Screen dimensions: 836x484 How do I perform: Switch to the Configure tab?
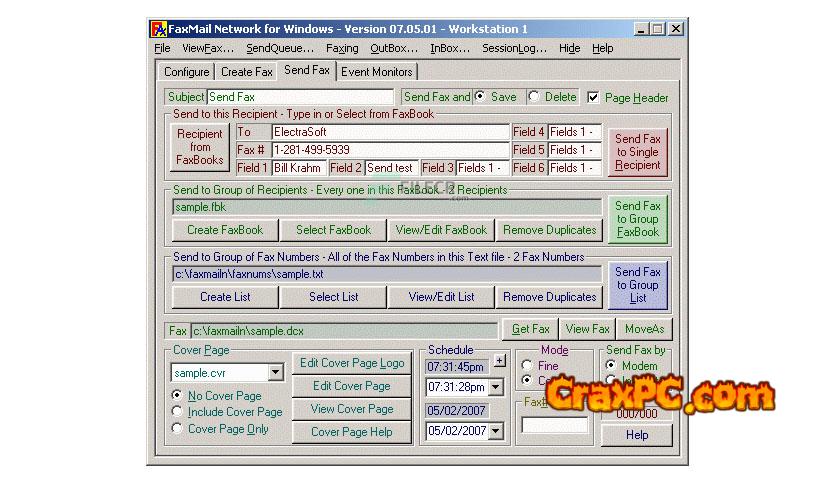(186, 72)
